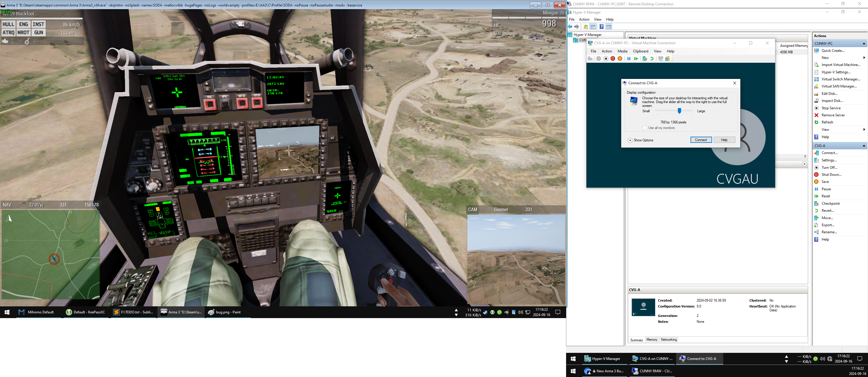This screenshot has height=377, width=868.
Task: Click network globe icon in remote taskbar tray
Action: coord(830,358)
